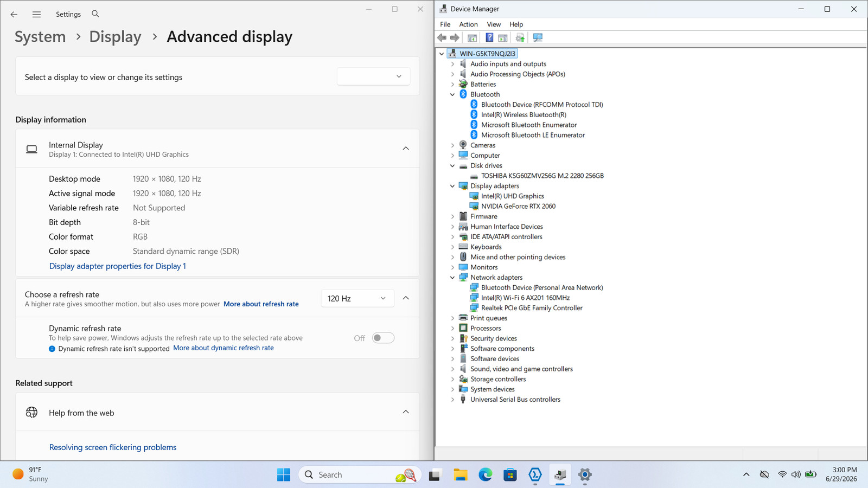
Task: Click Show/Hide Action Pane toolbar icon
Action: (503, 37)
